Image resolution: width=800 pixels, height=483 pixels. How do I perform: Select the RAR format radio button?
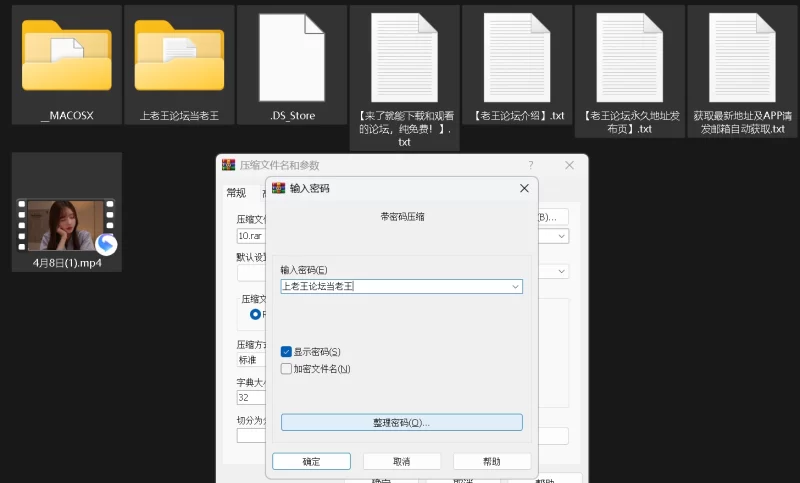coord(255,314)
